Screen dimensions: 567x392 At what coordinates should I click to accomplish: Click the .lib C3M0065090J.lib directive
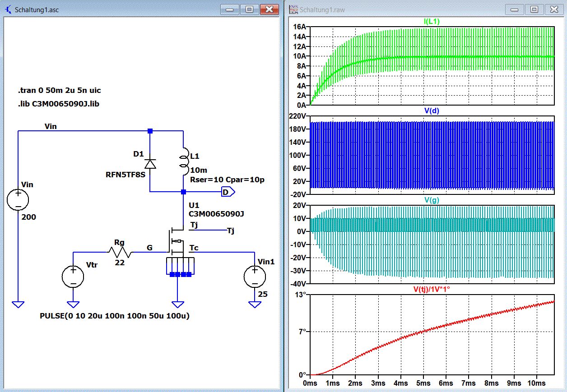point(59,104)
